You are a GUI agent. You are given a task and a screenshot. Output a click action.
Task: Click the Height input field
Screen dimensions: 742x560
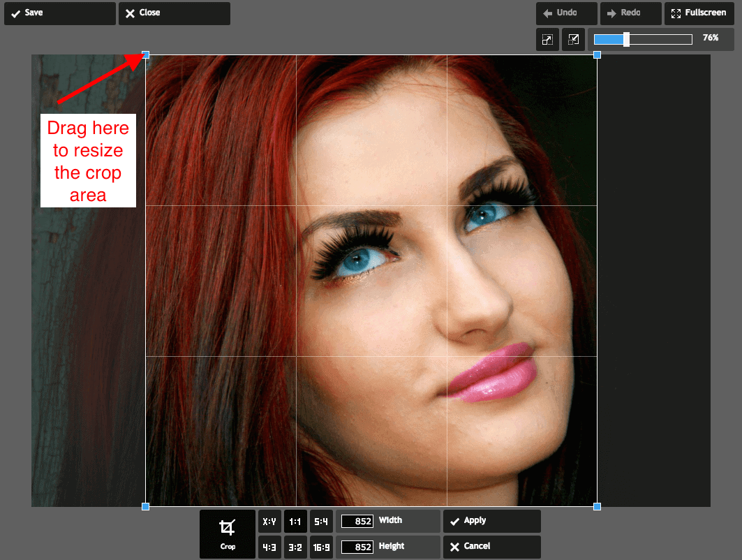click(357, 547)
